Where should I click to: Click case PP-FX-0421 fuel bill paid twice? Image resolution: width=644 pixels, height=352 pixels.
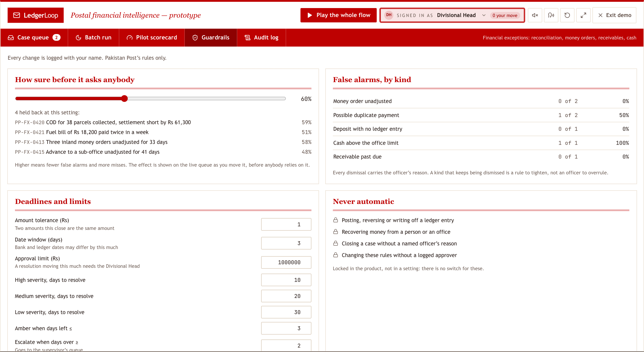pos(163,132)
